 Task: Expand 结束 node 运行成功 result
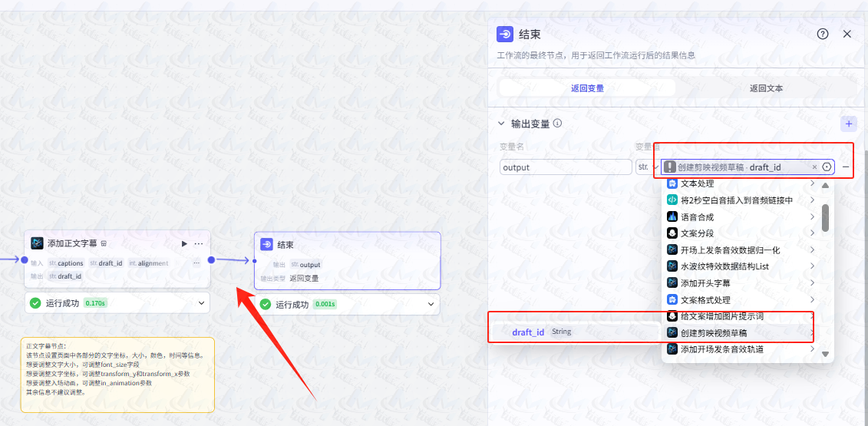point(431,304)
